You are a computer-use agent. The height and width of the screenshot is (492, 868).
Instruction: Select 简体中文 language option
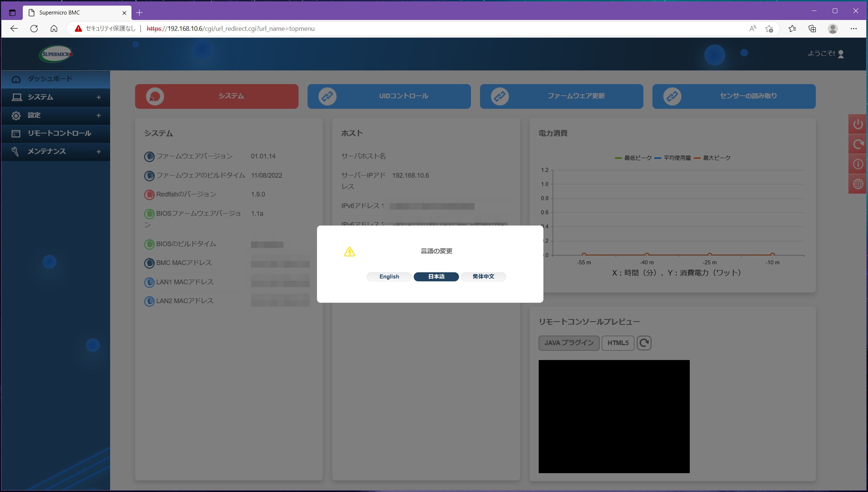pyautogui.click(x=483, y=277)
